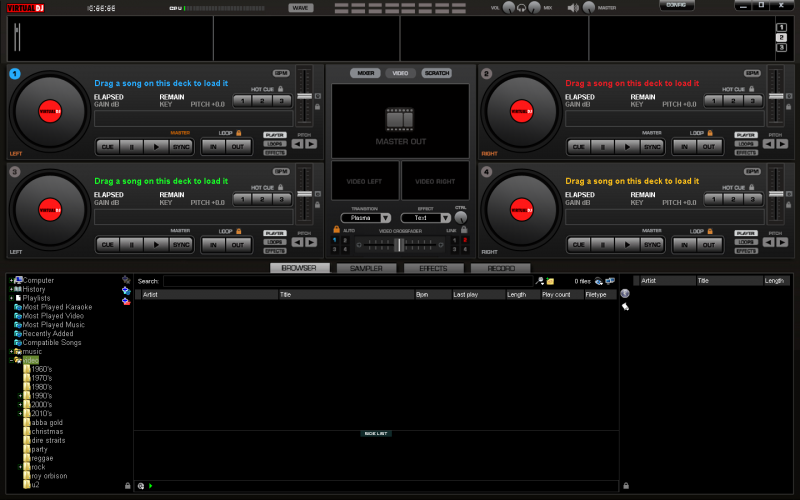Click the master speaker volume icon
Screen dimensions: 800x500
tap(573, 8)
